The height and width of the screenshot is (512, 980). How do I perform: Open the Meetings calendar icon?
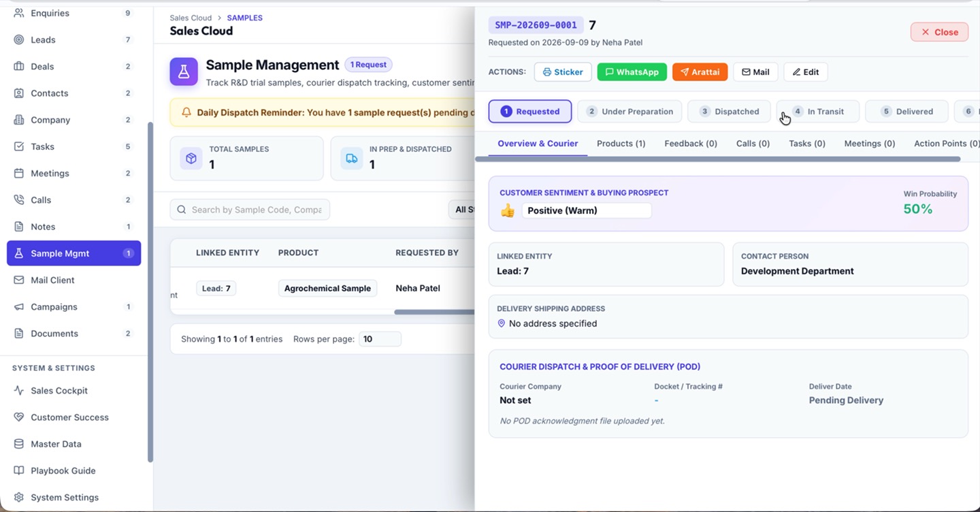[19, 173]
